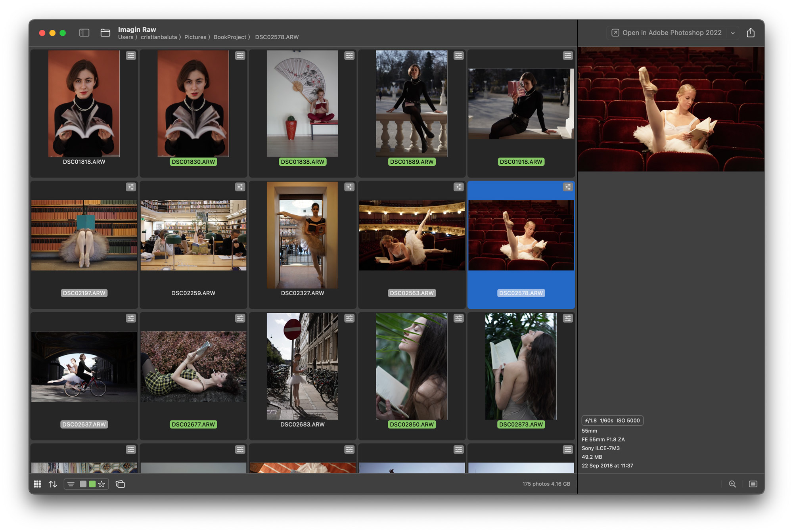Select the bicycle photo DSC02637.ARW thumbnail
The image size is (793, 532).
pos(84,367)
